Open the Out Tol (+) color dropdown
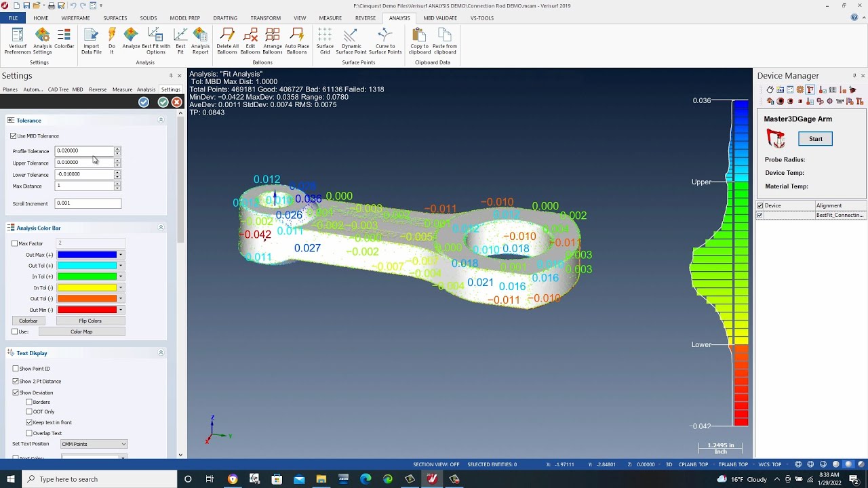Screen dimensions: 868x488 [121, 266]
